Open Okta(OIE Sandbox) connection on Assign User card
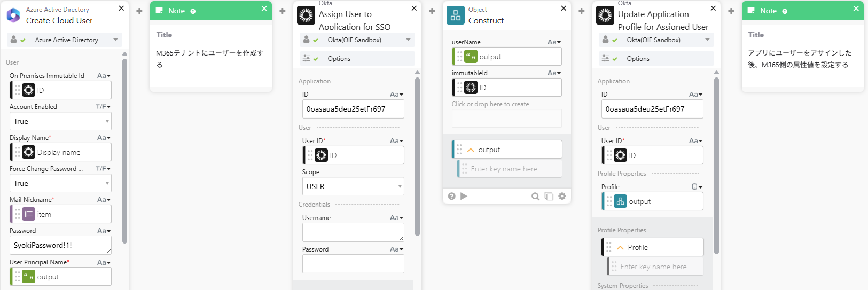The image size is (868, 290). 357,40
